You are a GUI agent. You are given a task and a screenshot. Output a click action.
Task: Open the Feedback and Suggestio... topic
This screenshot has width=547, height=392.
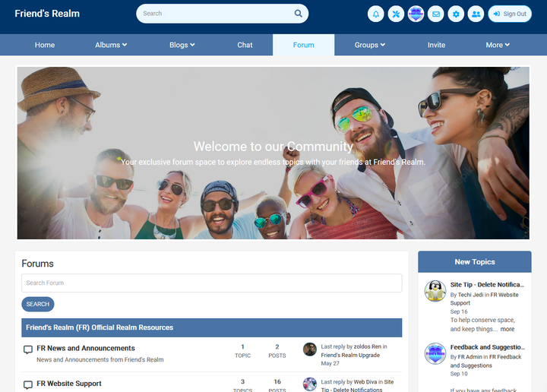pos(487,347)
